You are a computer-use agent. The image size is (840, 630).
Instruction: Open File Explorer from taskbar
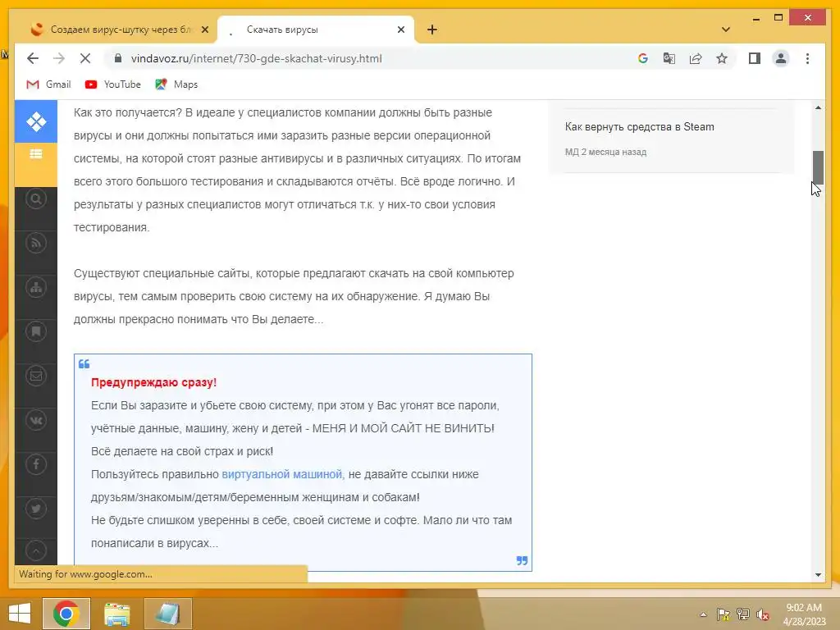pos(117,614)
